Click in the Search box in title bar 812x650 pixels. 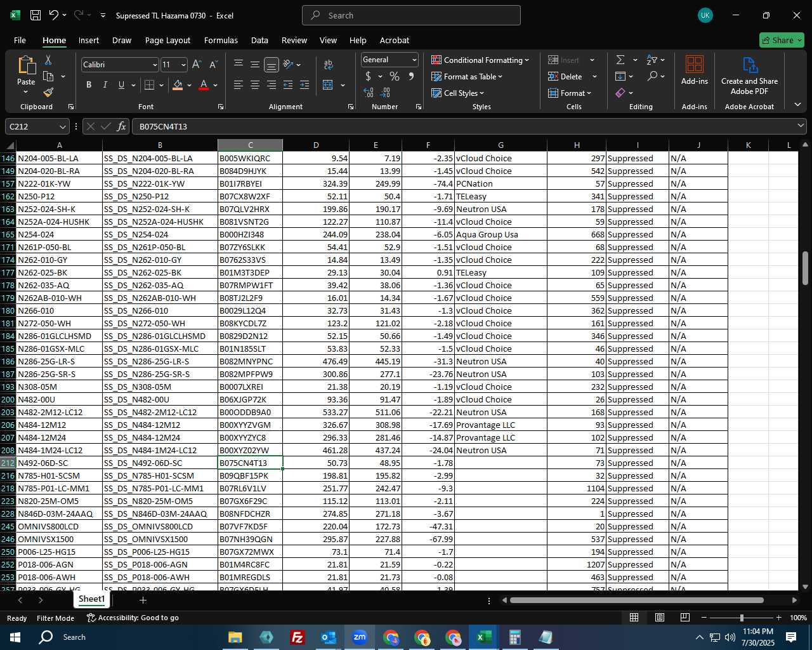[x=411, y=15]
